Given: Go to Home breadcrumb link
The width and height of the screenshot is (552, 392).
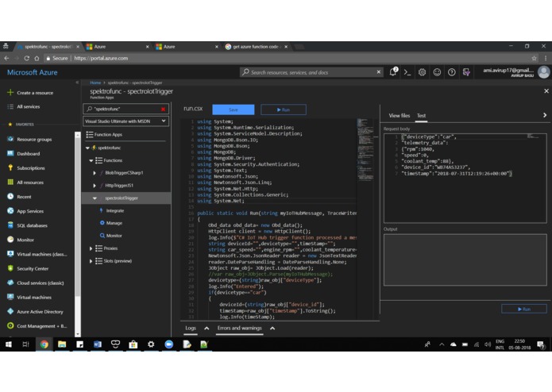Looking at the screenshot, I should pyautogui.click(x=95, y=83).
